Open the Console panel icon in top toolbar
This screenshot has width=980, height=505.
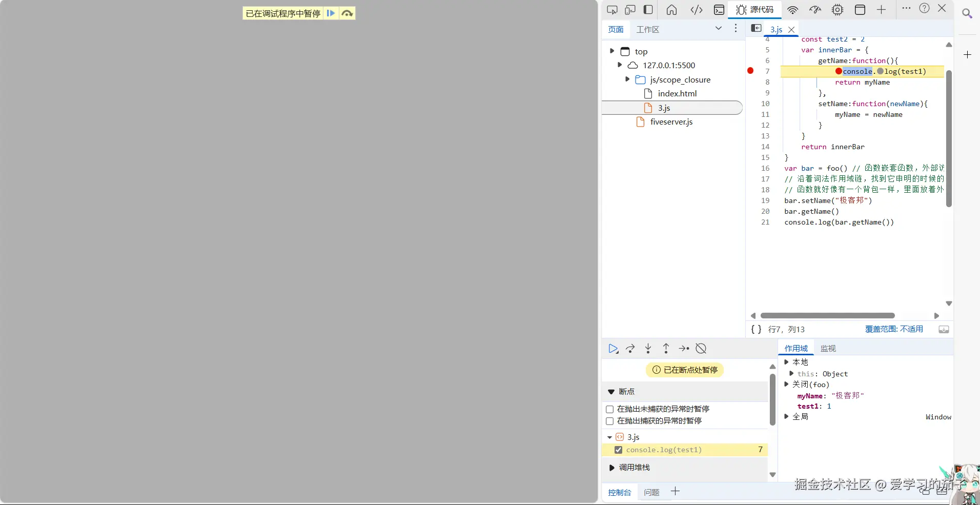(x=719, y=10)
